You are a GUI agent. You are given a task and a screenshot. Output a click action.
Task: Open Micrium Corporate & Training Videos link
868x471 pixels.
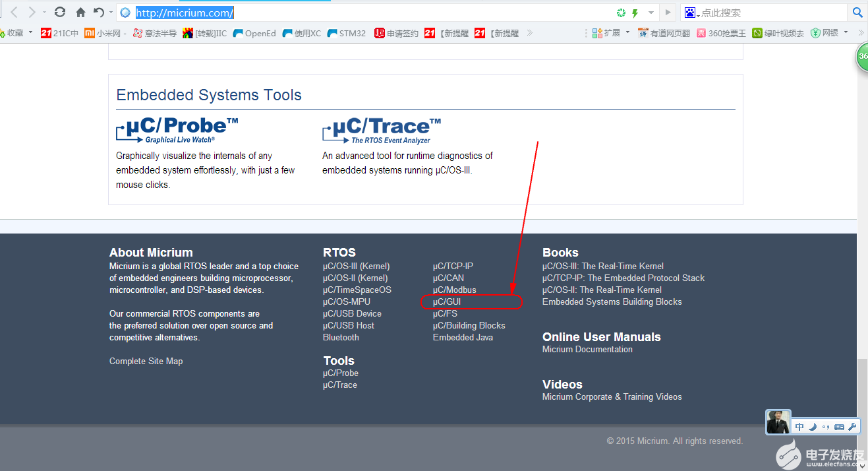coord(612,397)
